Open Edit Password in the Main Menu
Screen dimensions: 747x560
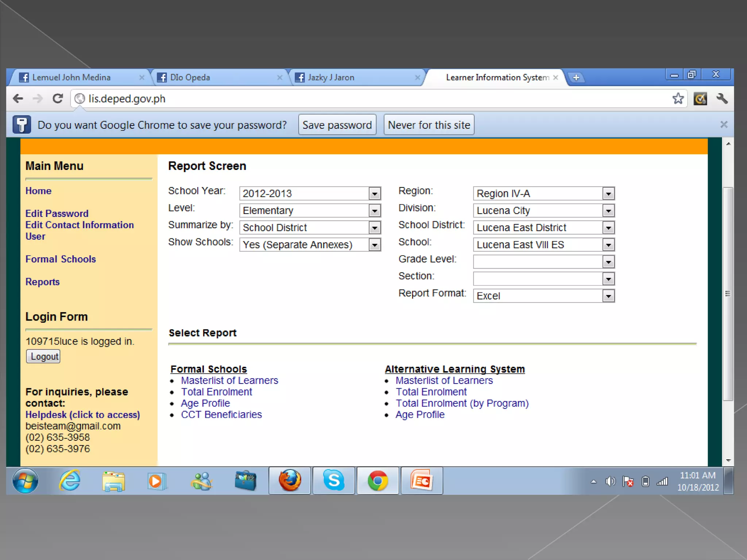pyautogui.click(x=57, y=213)
